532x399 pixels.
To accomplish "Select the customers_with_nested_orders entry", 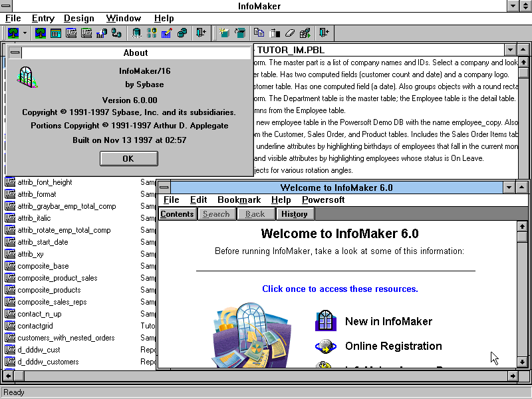I will coord(66,338).
